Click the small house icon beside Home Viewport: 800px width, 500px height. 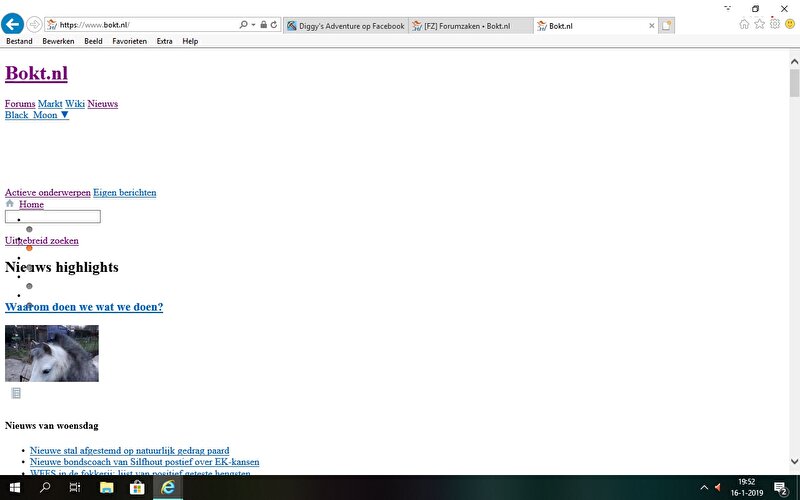tap(10, 204)
